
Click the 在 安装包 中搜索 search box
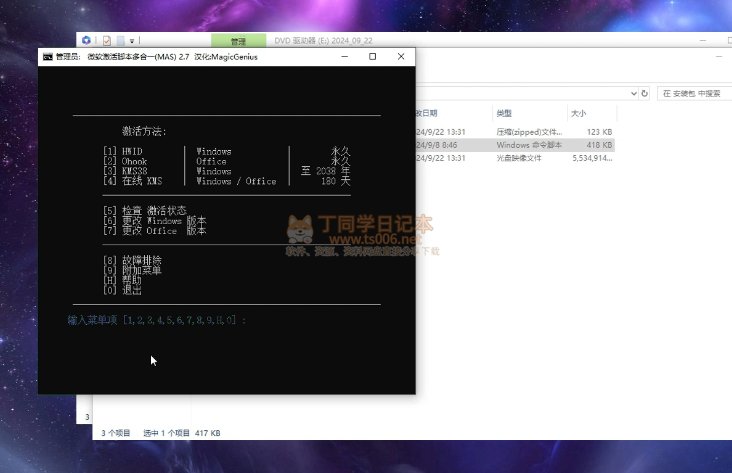[695, 93]
